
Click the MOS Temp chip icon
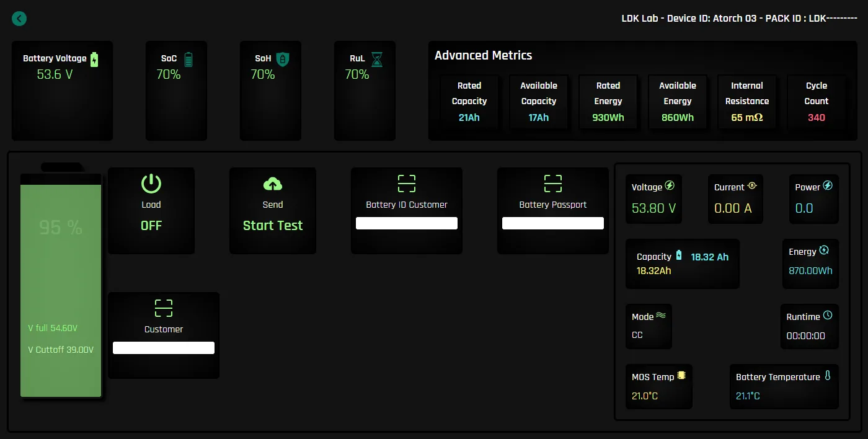[682, 375]
